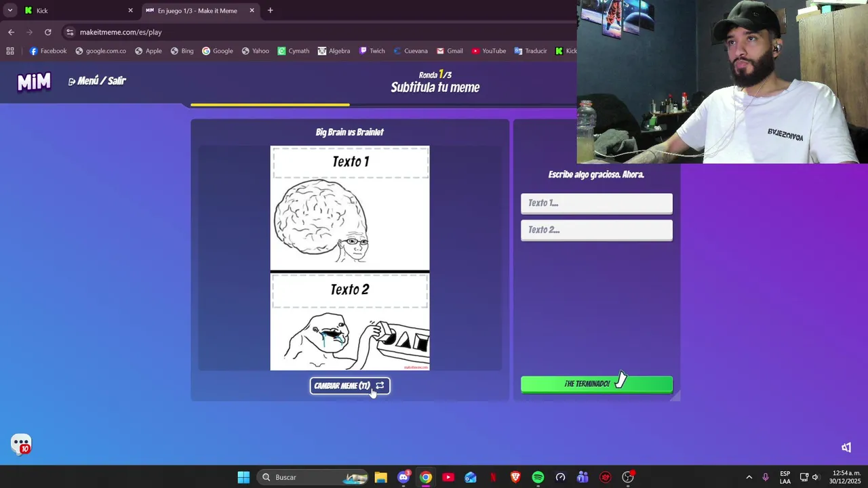Open the Cymath bookmark
The width and height of the screenshot is (868, 488).
pyautogui.click(x=293, y=51)
